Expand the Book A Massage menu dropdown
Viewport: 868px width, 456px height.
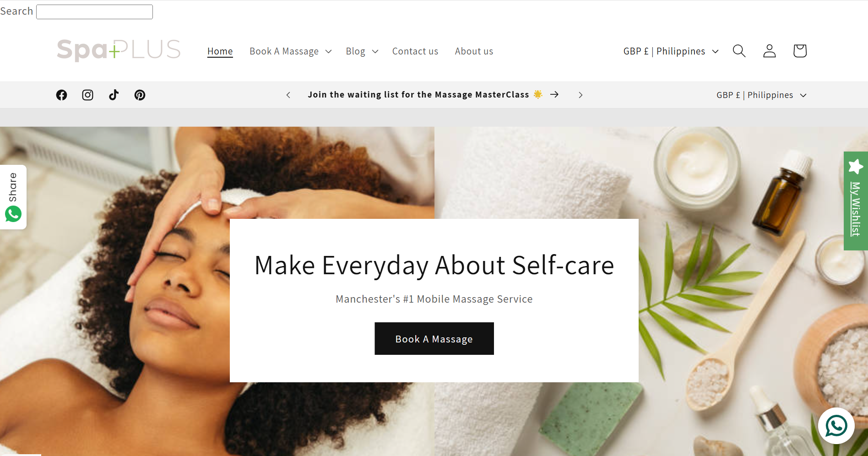(290, 51)
